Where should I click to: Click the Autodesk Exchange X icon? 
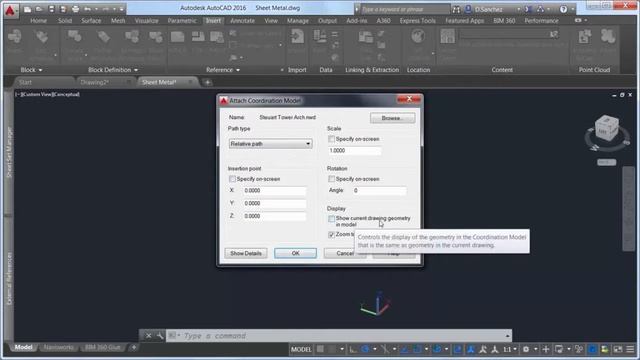click(529, 9)
